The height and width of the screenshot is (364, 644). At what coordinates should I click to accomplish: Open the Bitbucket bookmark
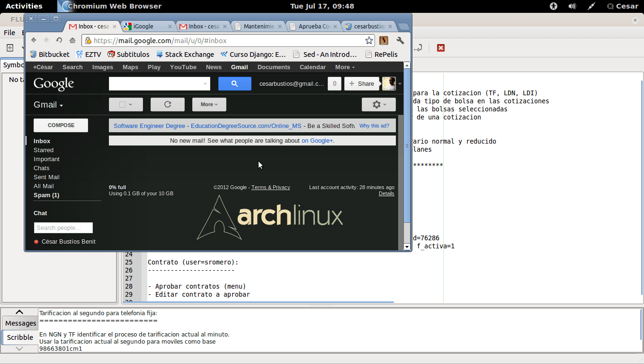point(50,55)
